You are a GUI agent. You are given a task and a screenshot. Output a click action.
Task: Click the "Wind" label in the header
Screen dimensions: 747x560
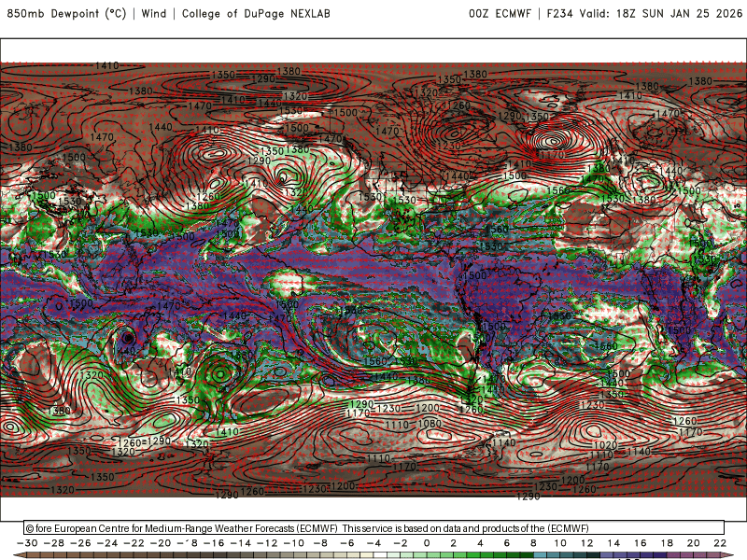(x=154, y=13)
